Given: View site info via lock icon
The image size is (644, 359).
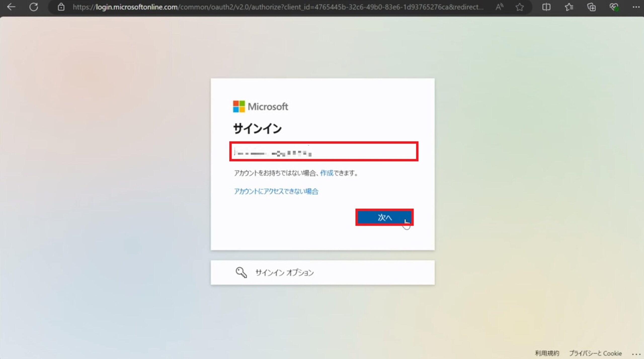Looking at the screenshot, I should (61, 7).
